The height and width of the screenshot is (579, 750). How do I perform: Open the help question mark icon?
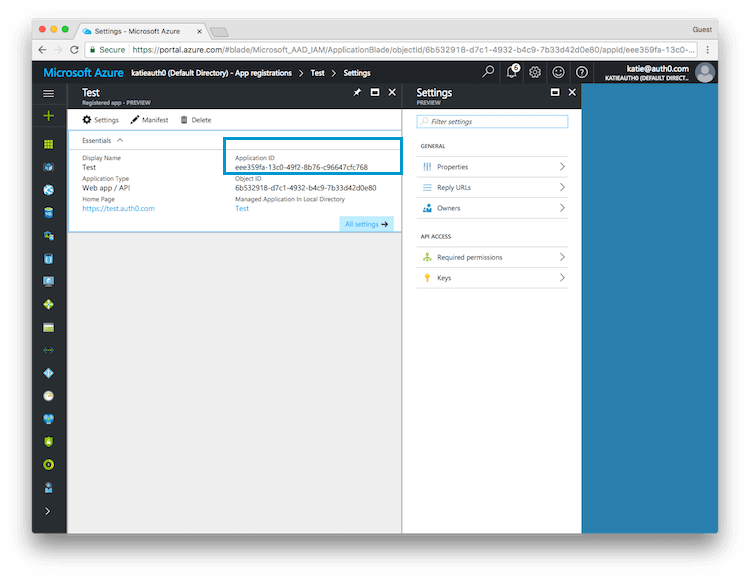tap(582, 72)
